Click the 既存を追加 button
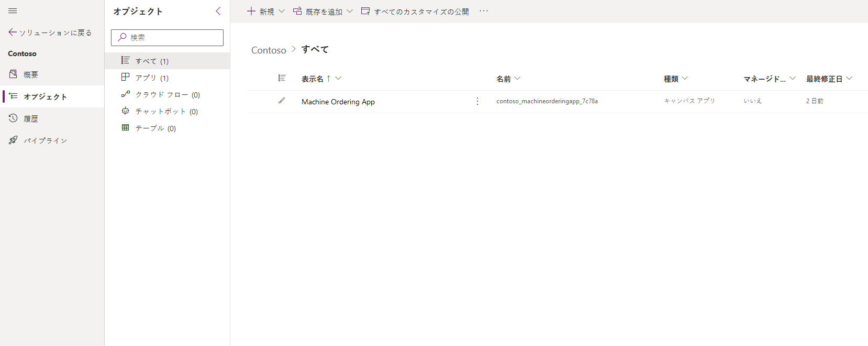 click(x=323, y=11)
